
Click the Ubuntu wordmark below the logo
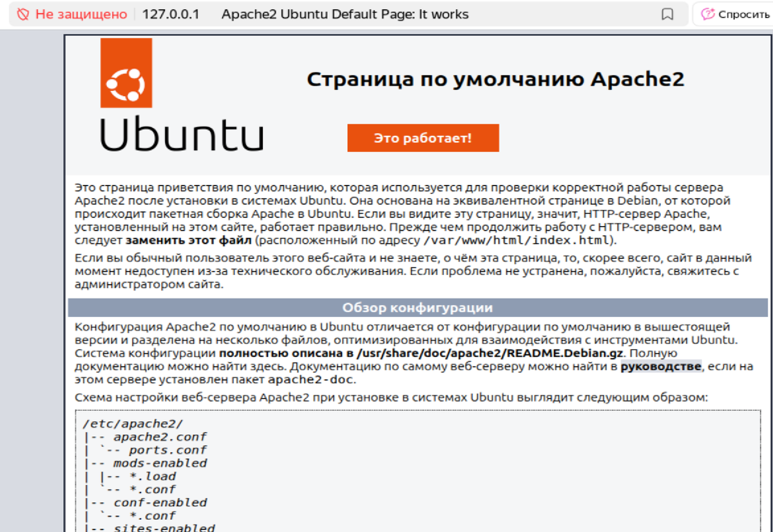tap(182, 135)
